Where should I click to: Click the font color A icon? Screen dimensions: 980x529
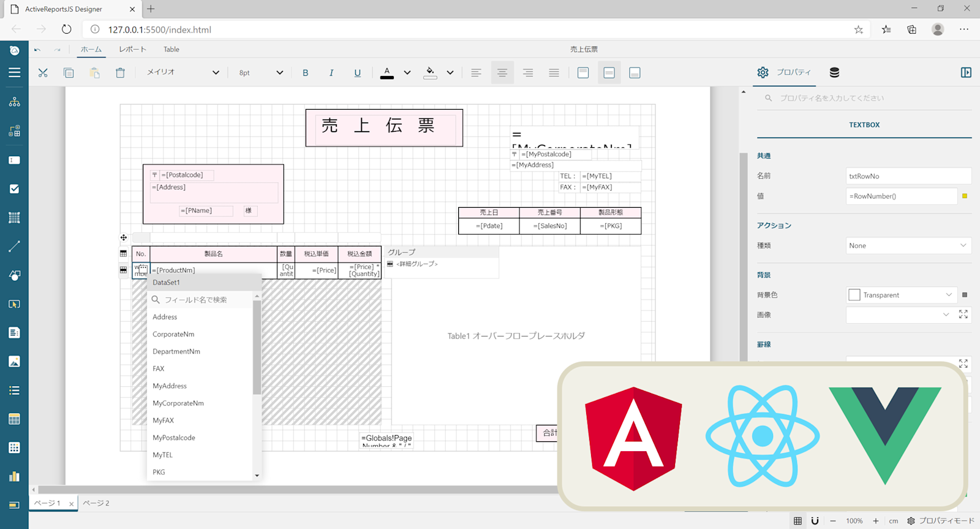coord(387,73)
